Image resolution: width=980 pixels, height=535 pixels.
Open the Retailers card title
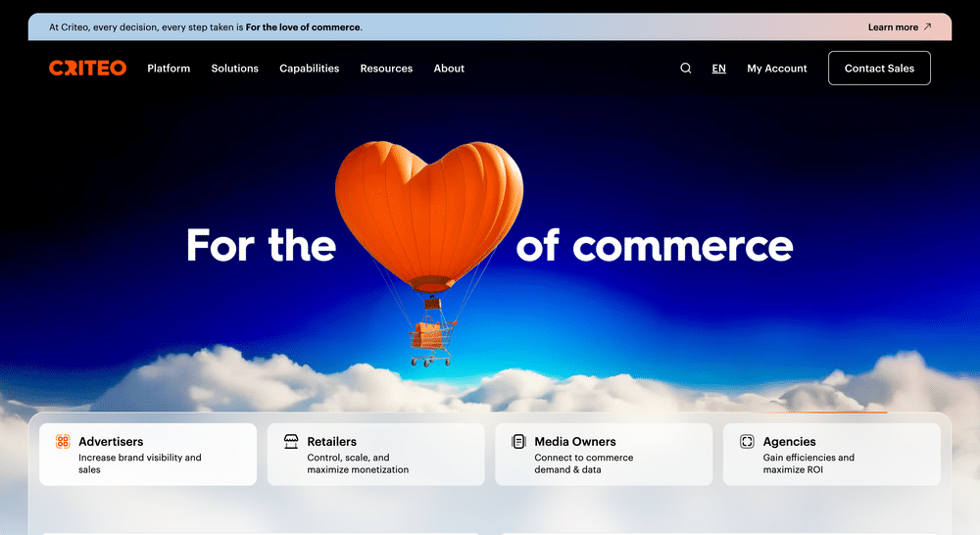332,441
